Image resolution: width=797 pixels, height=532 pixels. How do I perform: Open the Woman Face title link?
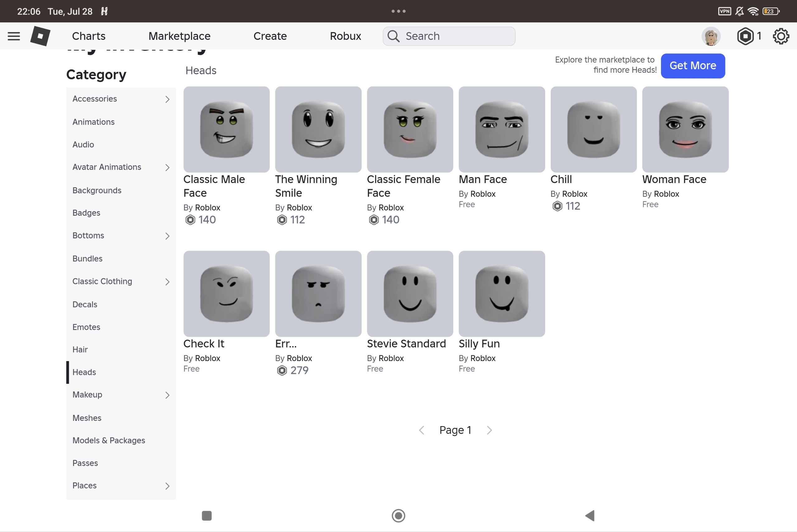tap(674, 179)
